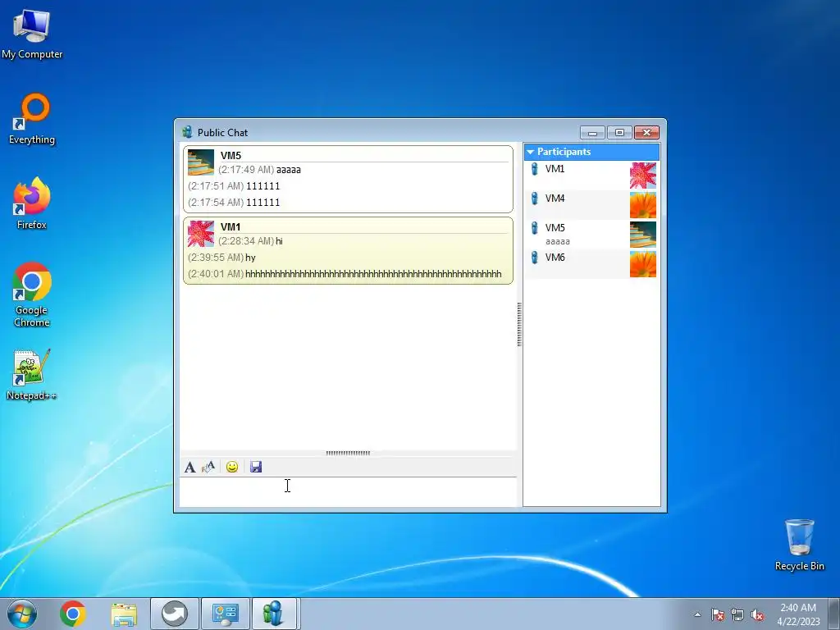
Task: Click the font color/style icon
Action: coord(208,467)
